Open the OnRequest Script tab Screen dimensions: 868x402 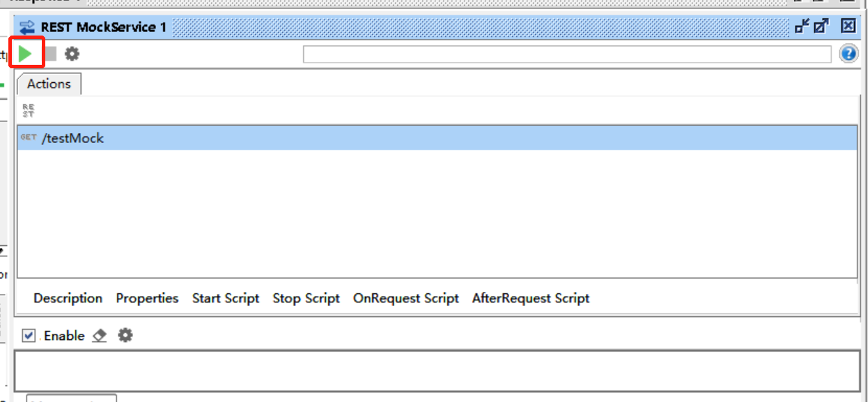[x=406, y=298]
